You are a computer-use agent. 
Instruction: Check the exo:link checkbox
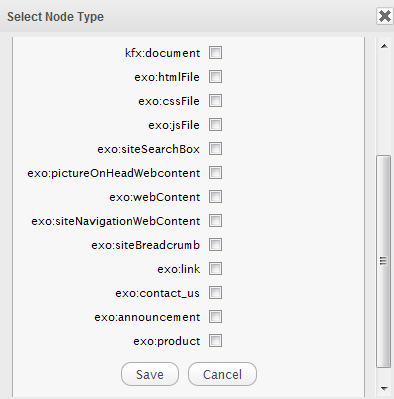click(215, 269)
